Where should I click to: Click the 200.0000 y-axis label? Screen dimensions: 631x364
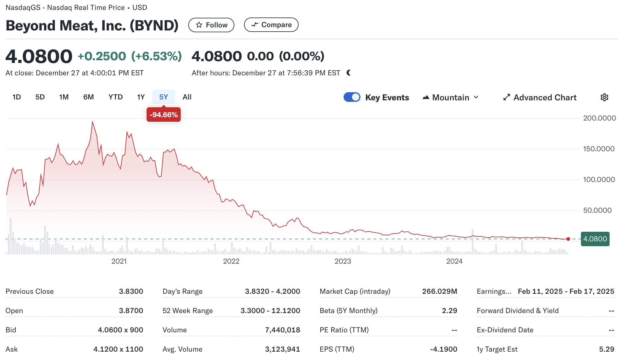coord(599,118)
